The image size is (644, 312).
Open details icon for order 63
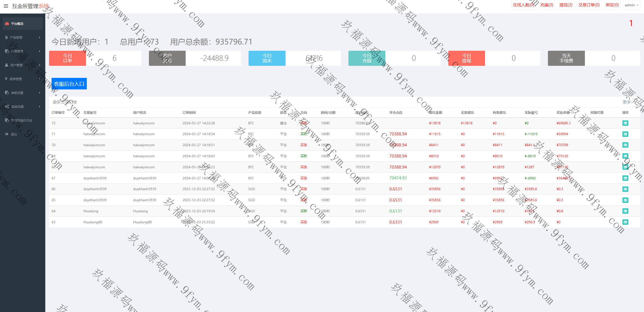tap(625, 222)
